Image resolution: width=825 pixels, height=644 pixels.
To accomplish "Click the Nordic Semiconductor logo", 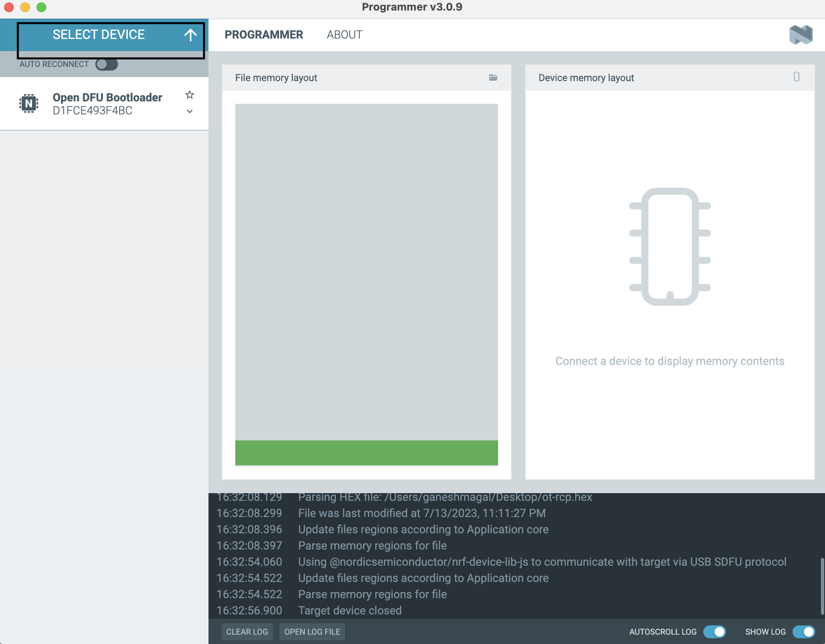I will (x=801, y=35).
